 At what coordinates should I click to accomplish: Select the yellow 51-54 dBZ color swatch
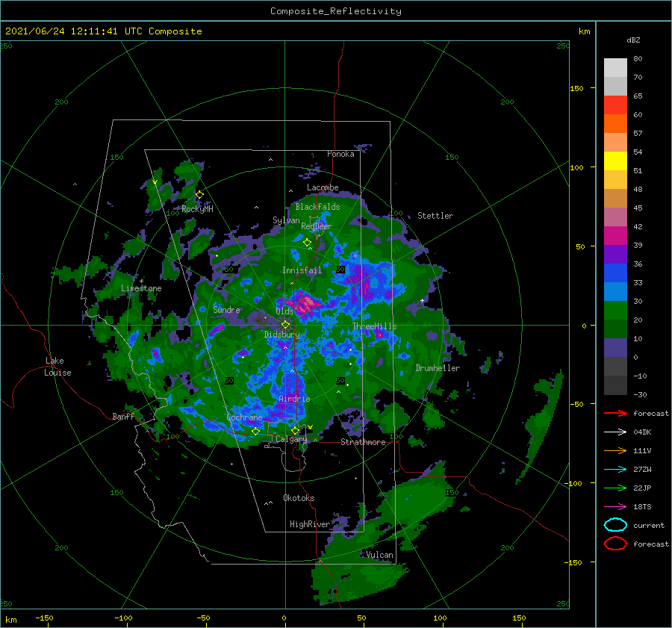[615, 161]
